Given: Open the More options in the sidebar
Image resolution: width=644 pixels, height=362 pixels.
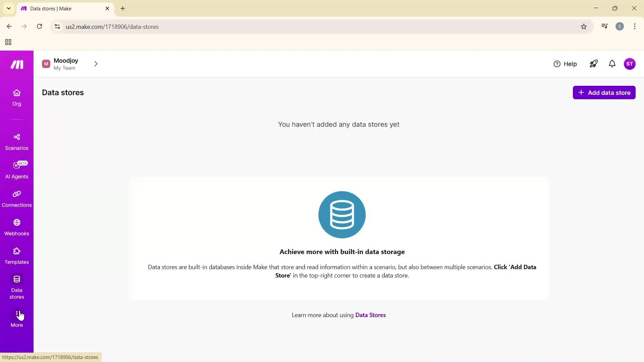Looking at the screenshot, I should [x=16, y=318].
